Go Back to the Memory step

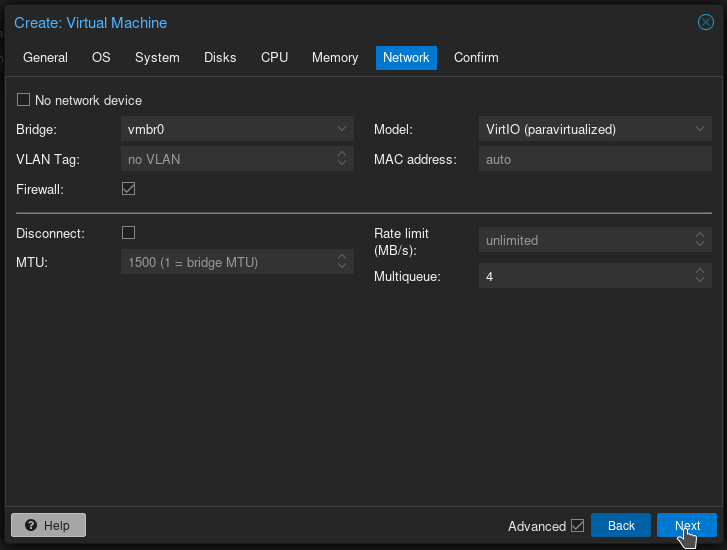(621, 525)
